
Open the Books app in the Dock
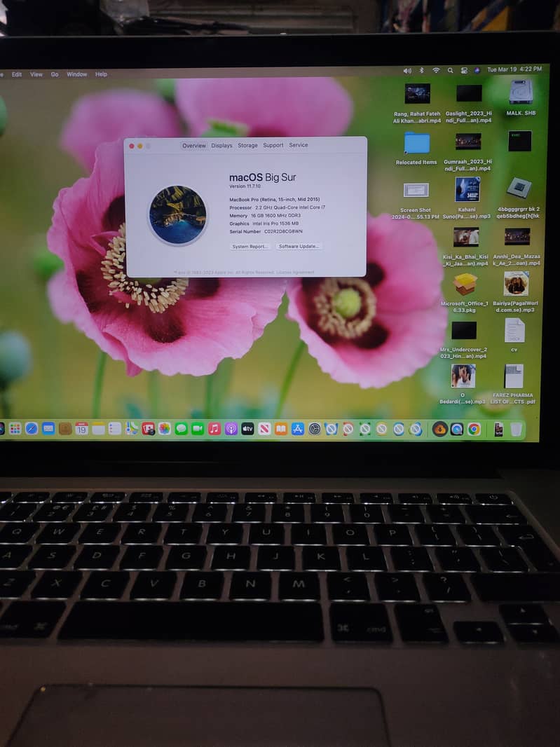281,429
